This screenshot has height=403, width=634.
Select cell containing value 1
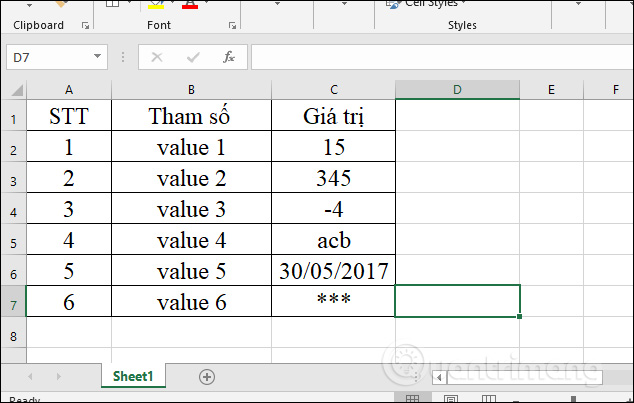191,147
